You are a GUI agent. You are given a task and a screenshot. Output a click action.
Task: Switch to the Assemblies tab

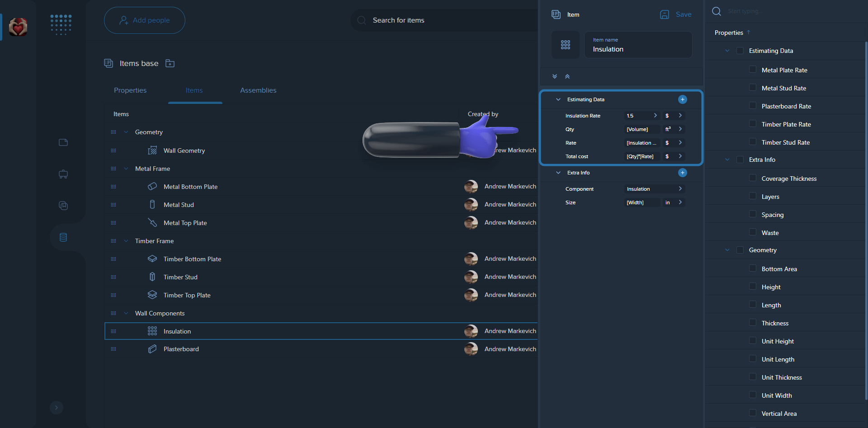click(x=258, y=90)
